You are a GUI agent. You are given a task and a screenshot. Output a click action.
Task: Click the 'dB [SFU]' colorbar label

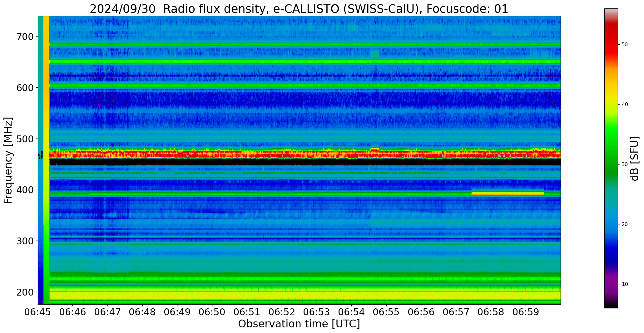coord(635,159)
